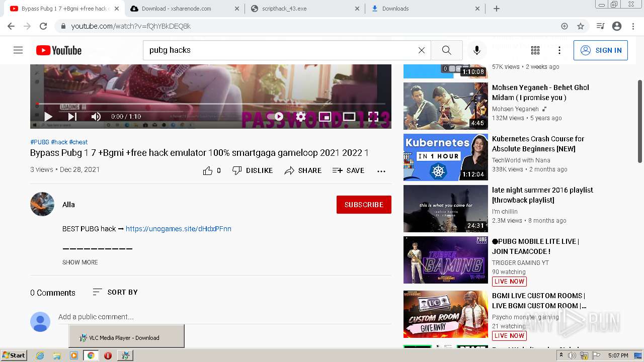Open Opera browser from taskbar
This screenshot has width=644, height=362.
click(x=108, y=355)
